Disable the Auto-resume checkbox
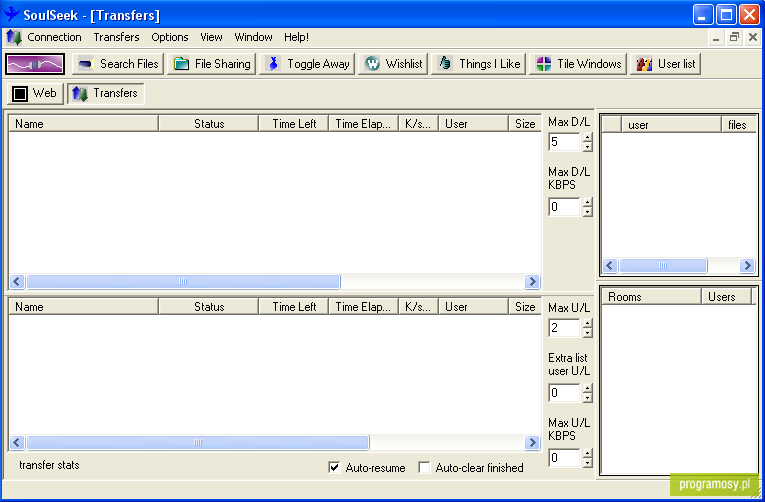 click(334, 467)
